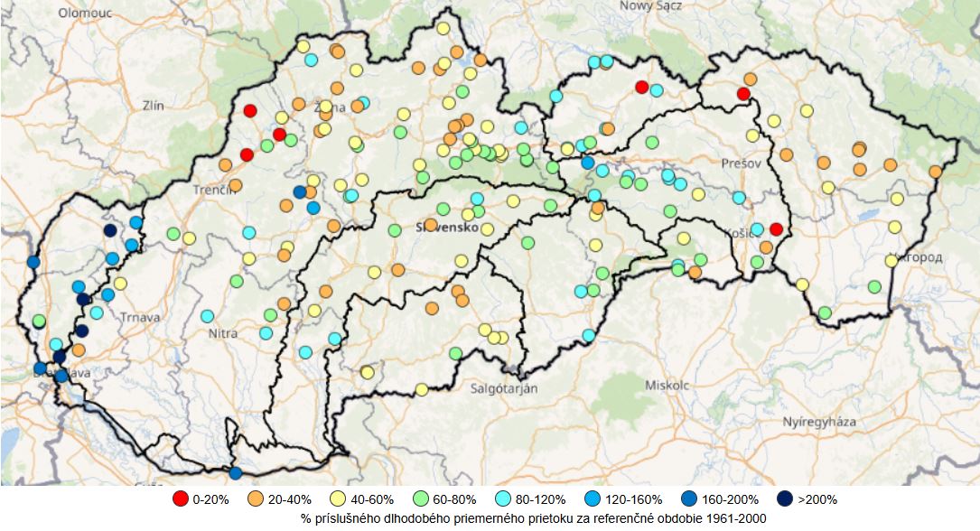Click the red 0-20% legend circle
This screenshot has height=531, width=980.
[180, 498]
